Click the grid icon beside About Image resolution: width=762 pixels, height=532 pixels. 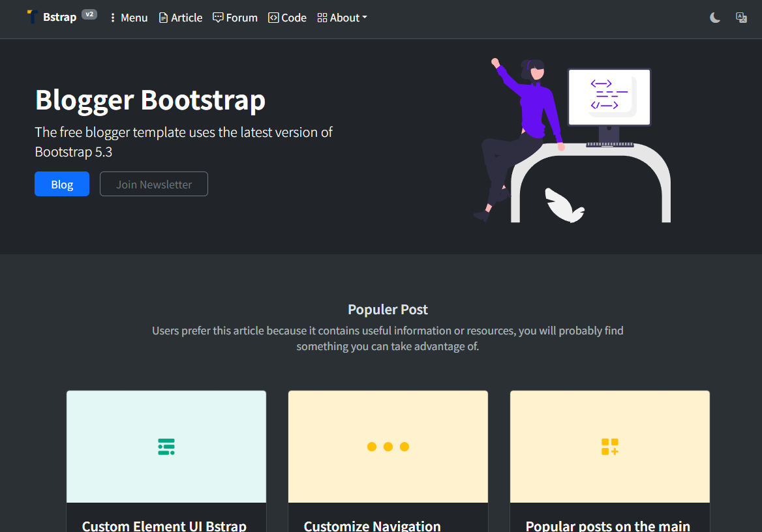pos(322,18)
